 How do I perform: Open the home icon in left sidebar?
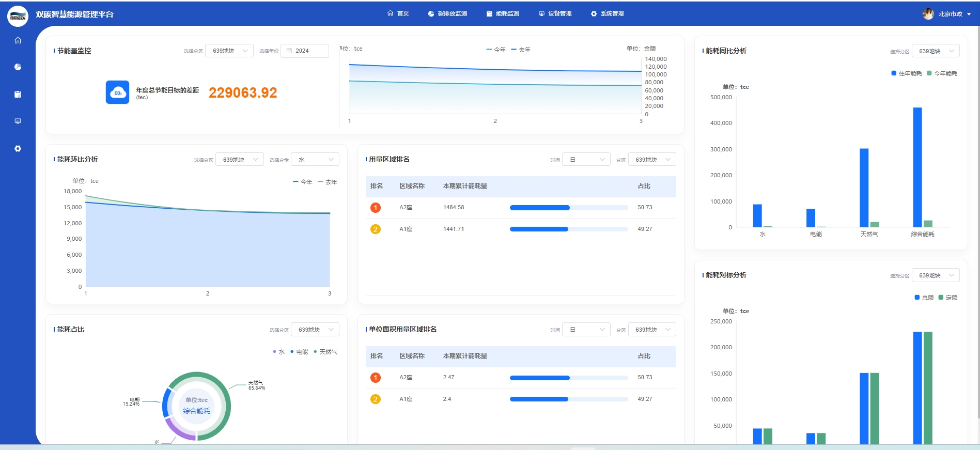(18, 40)
